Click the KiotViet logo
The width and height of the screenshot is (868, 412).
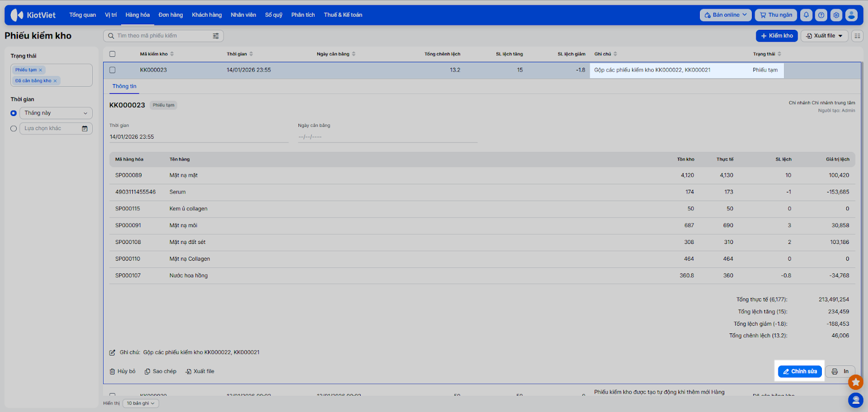(x=33, y=15)
